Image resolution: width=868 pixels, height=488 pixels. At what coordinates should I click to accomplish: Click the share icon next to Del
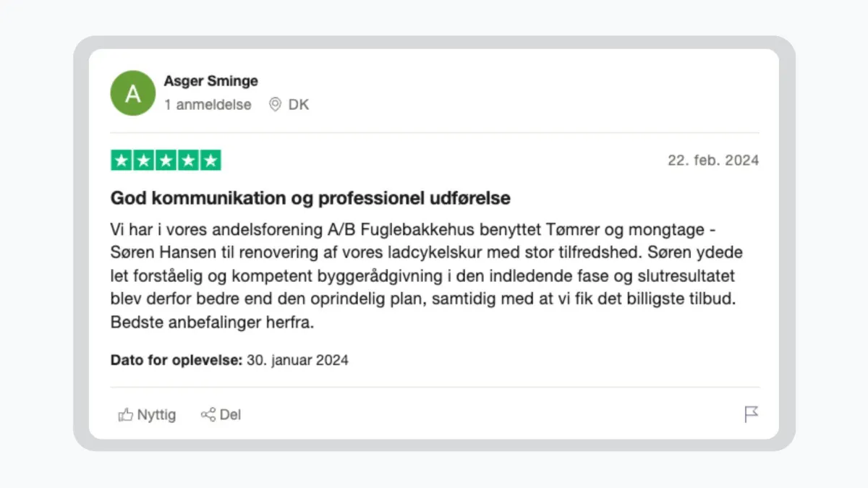tap(208, 415)
